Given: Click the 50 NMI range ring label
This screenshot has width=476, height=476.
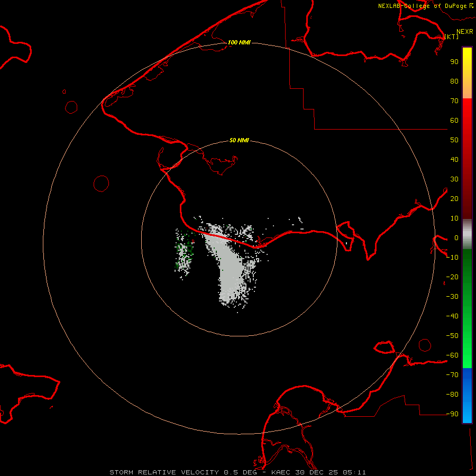Looking at the screenshot, I should coord(239,140).
